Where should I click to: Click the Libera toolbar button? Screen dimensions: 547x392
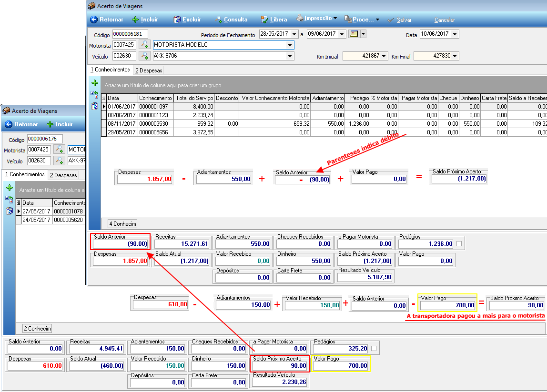pos(274,20)
